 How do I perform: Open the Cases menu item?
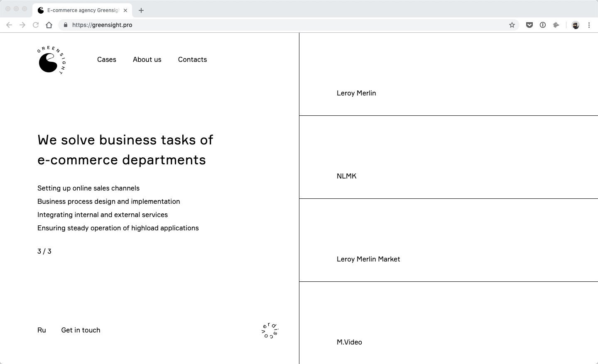[x=107, y=60]
